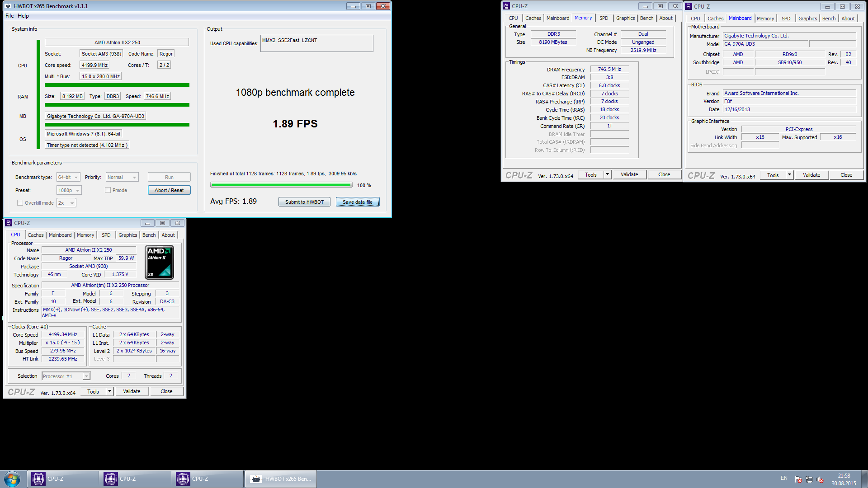Click the Southbridge SB910/950 field
This screenshot has height=488, width=868.
tap(789, 62)
